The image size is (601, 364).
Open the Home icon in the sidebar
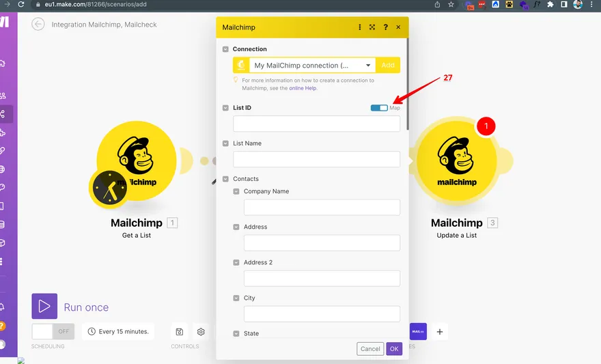click(x=2, y=64)
